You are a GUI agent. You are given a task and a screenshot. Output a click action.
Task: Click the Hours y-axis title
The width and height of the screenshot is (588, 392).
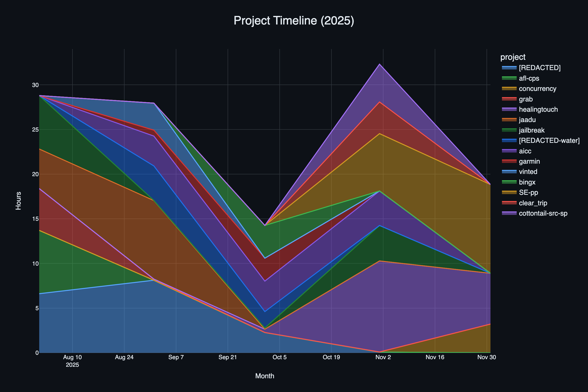click(x=18, y=201)
